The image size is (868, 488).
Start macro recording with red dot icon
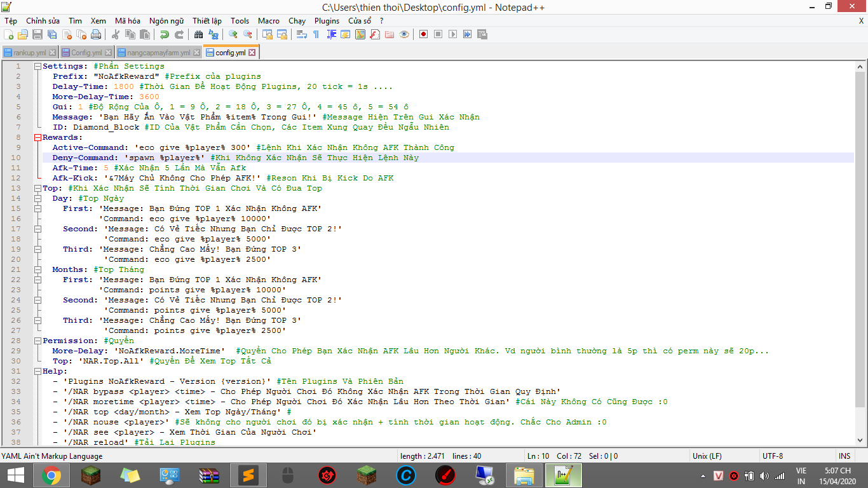point(423,34)
